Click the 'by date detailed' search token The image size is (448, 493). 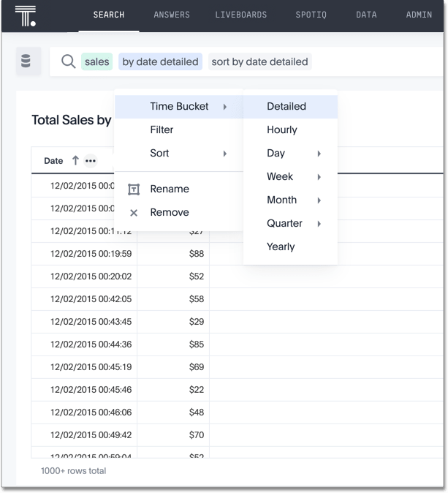tap(160, 62)
